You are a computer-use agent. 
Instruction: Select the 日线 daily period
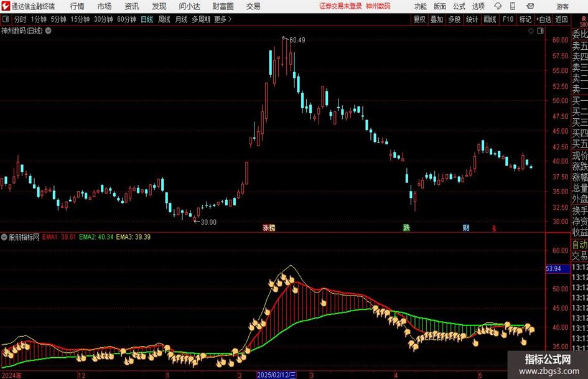click(147, 19)
